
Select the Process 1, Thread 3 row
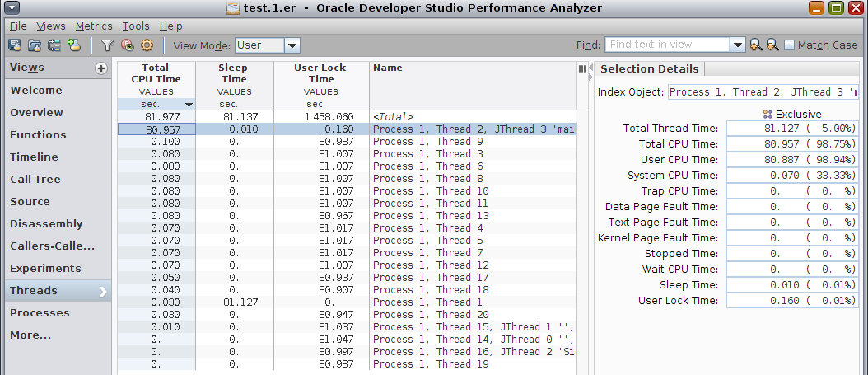tap(347, 154)
